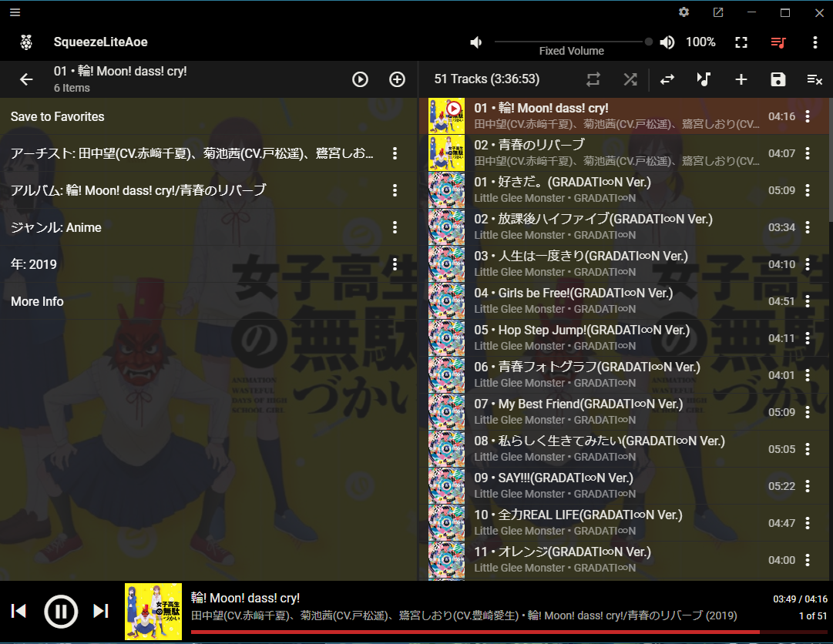Clear the queue icon

click(815, 79)
